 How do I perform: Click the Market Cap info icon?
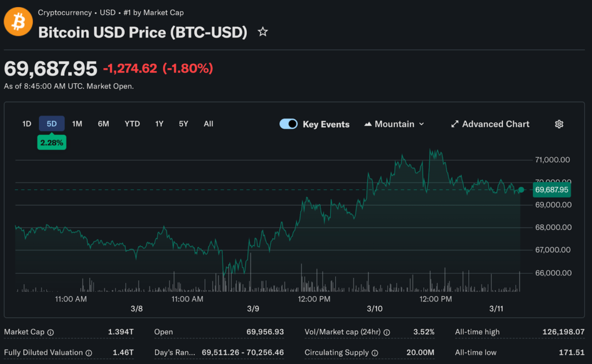click(x=50, y=332)
